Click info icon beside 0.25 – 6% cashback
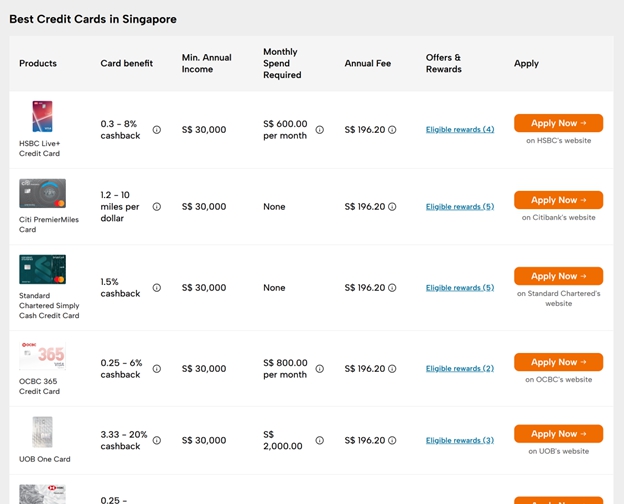 click(157, 369)
